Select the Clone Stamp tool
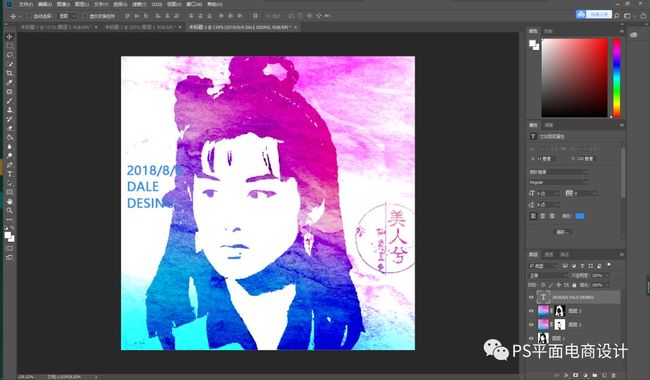The height and width of the screenshot is (380, 650). (x=9, y=110)
